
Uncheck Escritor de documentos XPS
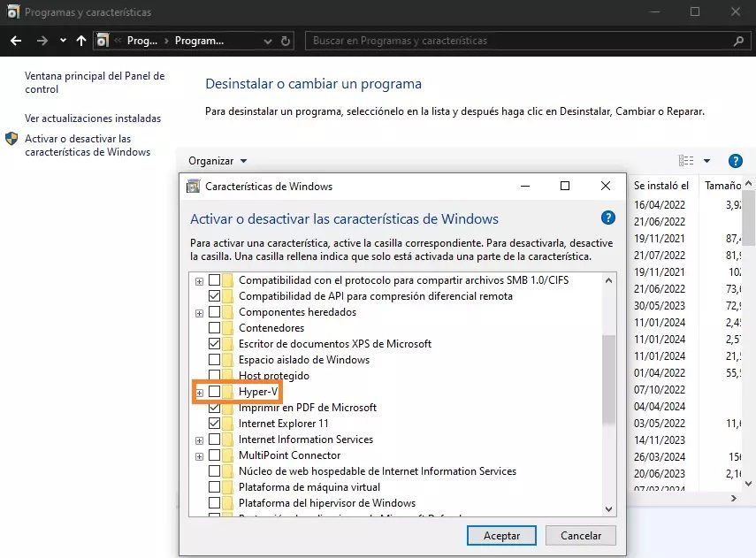[215, 343]
